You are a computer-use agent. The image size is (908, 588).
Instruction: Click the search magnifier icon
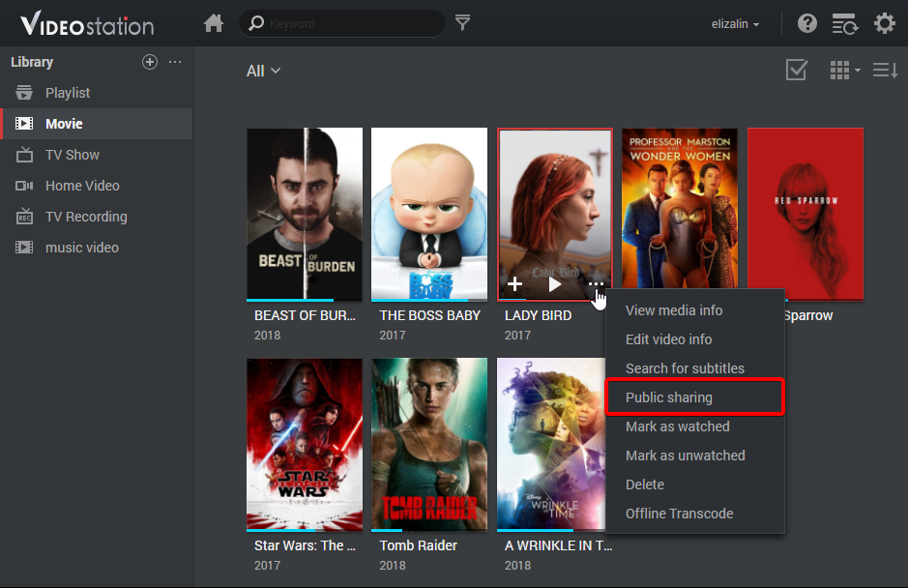click(x=256, y=23)
